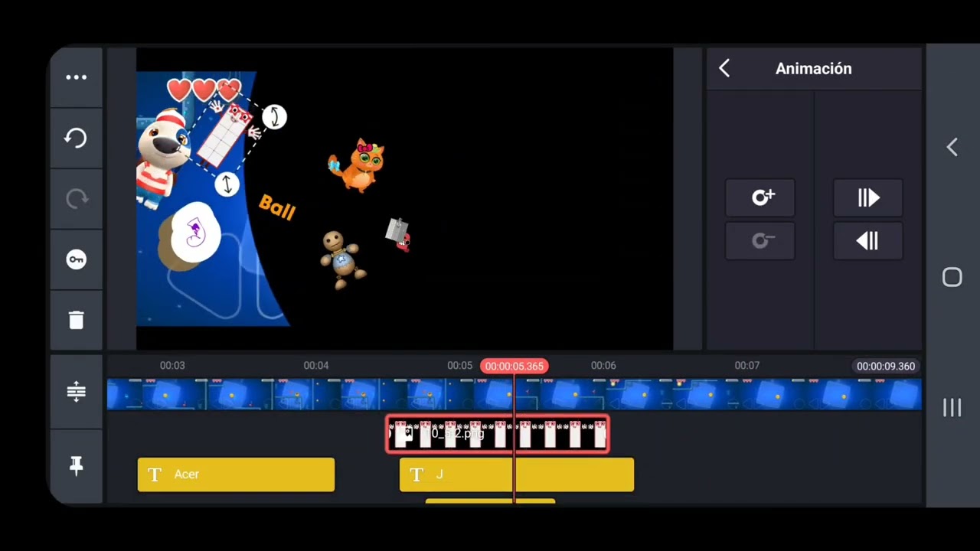Select the white blob sticker in preview

pos(195,233)
